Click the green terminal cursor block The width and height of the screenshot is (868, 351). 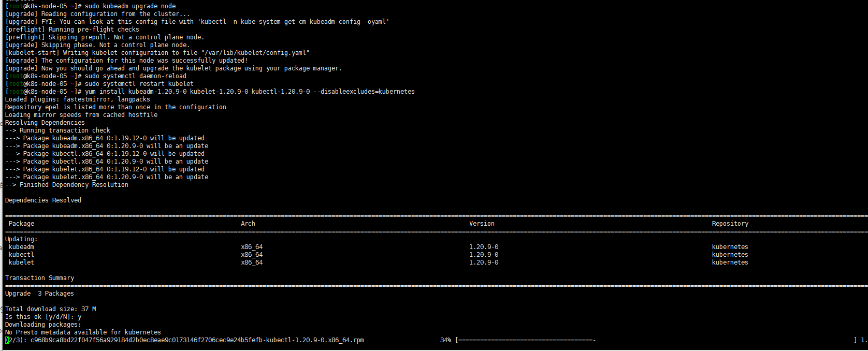pyautogui.click(x=7, y=340)
